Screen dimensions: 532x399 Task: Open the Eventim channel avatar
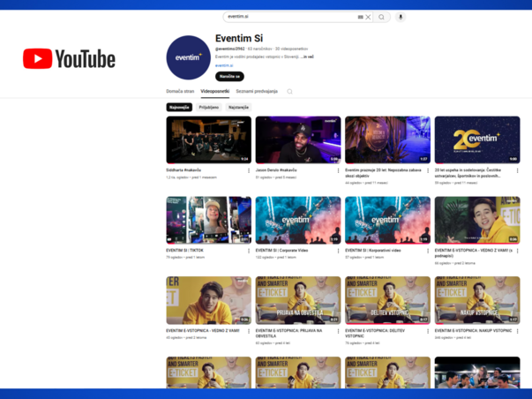click(188, 57)
